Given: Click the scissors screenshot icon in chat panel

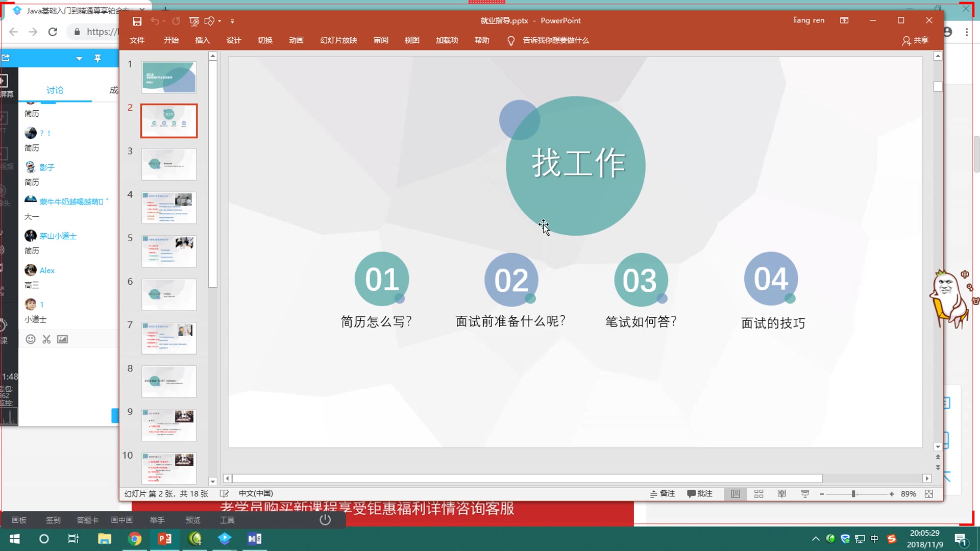Looking at the screenshot, I should click(x=46, y=339).
